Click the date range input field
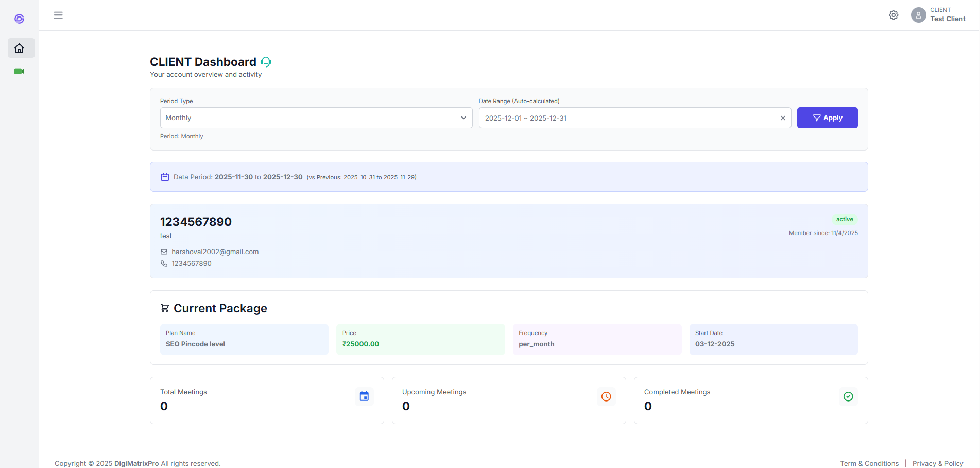This screenshot has width=980, height=468. pos(628,118)
